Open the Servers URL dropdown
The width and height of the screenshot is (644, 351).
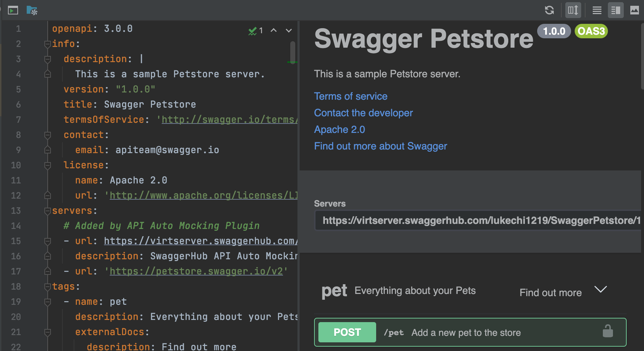pos(478,220)
